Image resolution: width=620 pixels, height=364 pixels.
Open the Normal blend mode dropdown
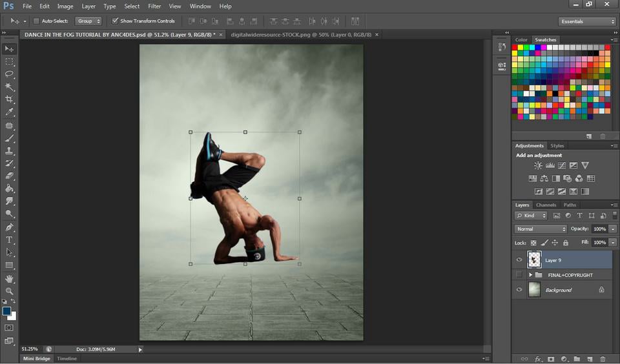click(x=541, y=229)
